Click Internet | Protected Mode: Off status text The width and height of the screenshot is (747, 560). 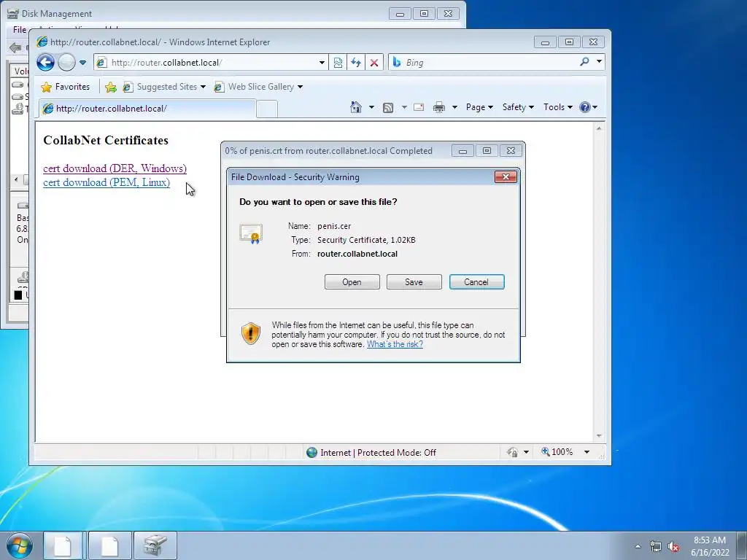click(379, 452)
